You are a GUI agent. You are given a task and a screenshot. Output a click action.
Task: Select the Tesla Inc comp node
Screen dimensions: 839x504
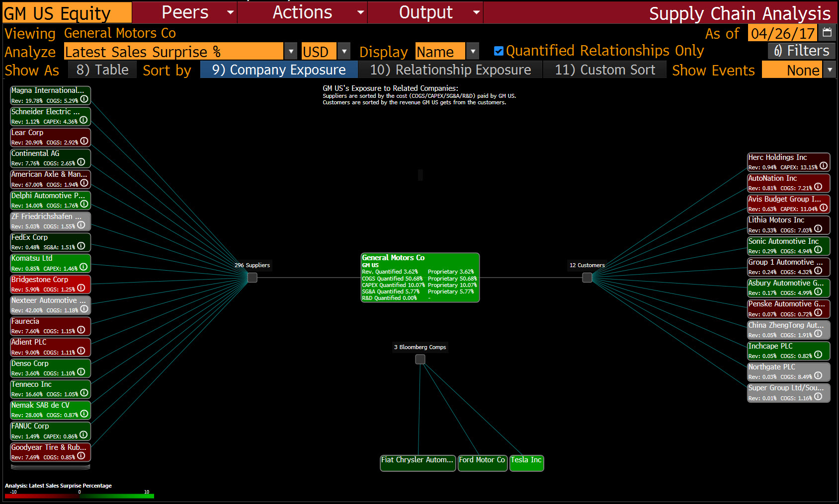(x=526, y=463)
